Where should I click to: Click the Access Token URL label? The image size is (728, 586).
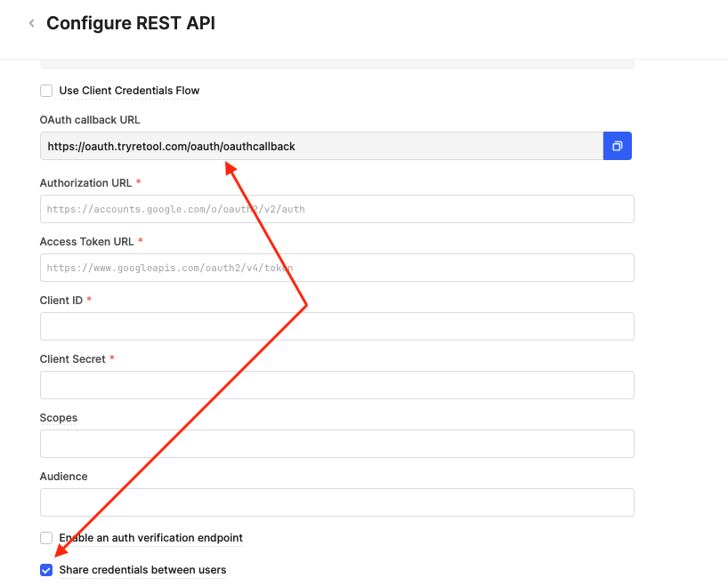[x=87, y=242]
